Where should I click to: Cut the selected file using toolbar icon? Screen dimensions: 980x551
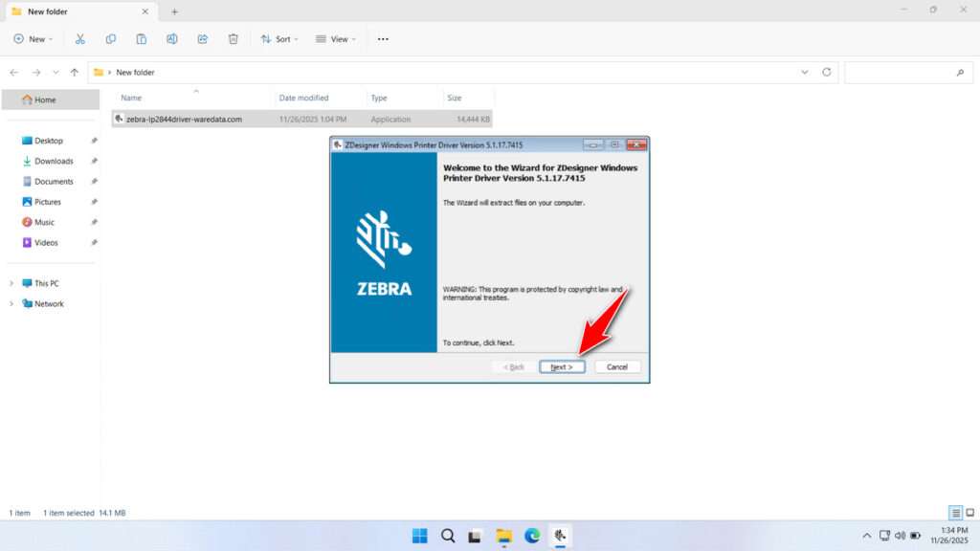[80, 38]
